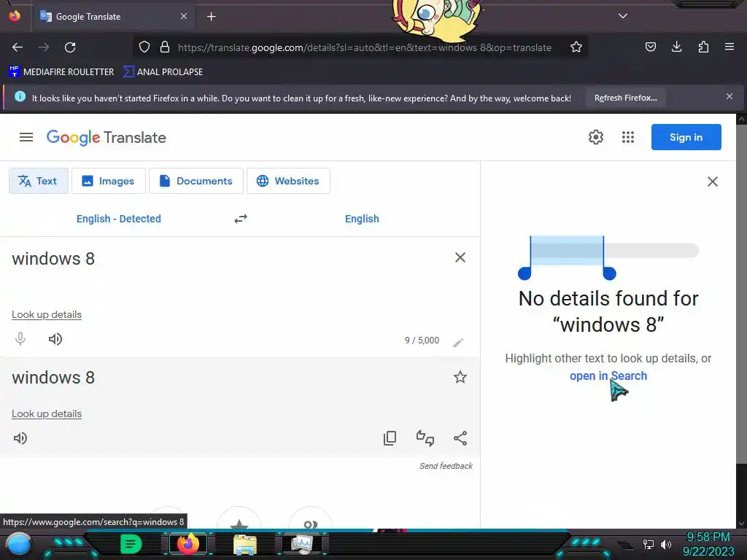Screen dimensions: 747x560
Task: Open MEDIAFIRE ROULETTER bookmark
Action: click(61, 72)
